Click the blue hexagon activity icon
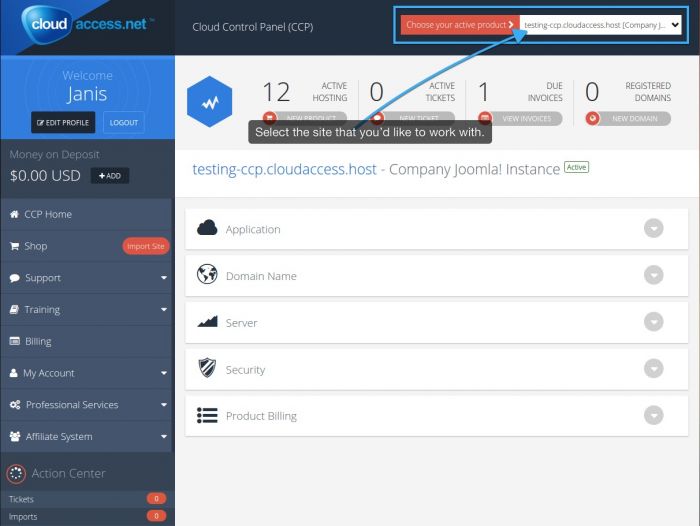This screenshot has width=700, height=526. click(209, 102)
